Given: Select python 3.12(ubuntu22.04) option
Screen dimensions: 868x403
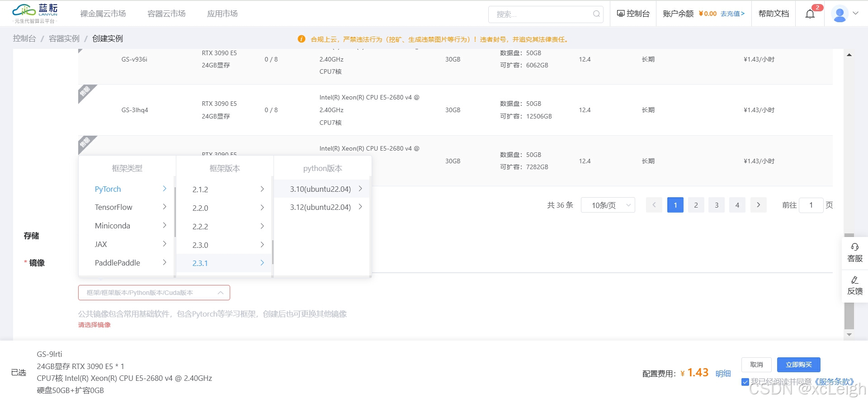Looking at the screenshot, I should coord(321,207).
